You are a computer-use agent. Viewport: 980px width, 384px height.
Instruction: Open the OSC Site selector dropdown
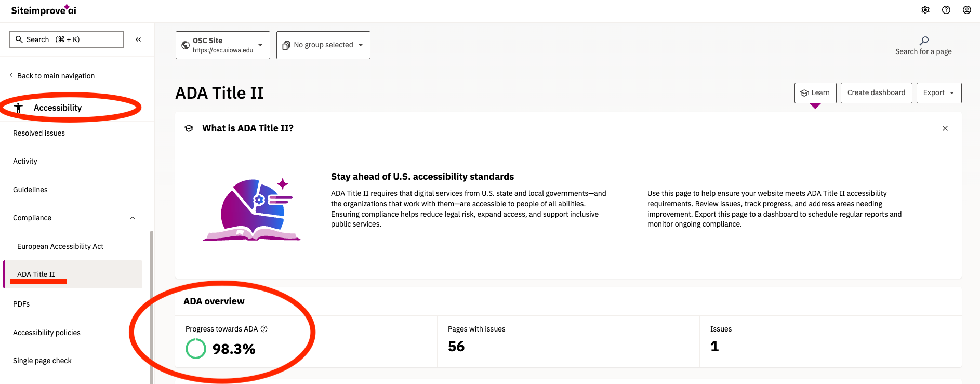(x=261, y=45)
